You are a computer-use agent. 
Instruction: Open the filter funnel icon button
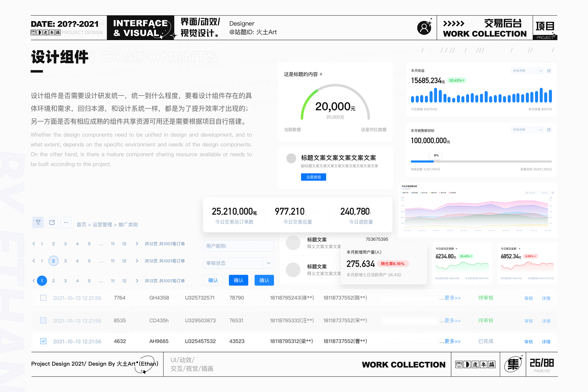pyautogui.click(x=38, y=222)
